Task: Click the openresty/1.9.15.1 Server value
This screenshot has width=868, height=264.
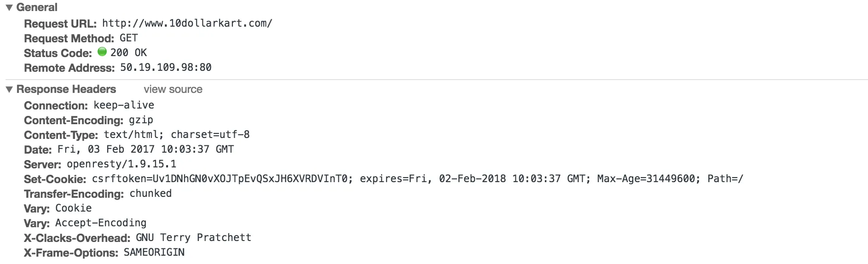Action: [122, 164]
